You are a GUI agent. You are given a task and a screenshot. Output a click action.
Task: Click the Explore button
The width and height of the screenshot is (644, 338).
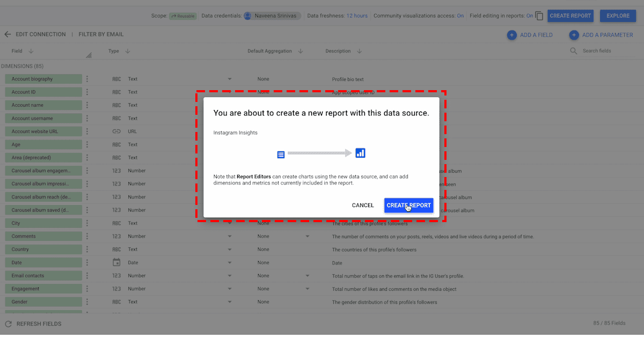click(x=618, y=16)
